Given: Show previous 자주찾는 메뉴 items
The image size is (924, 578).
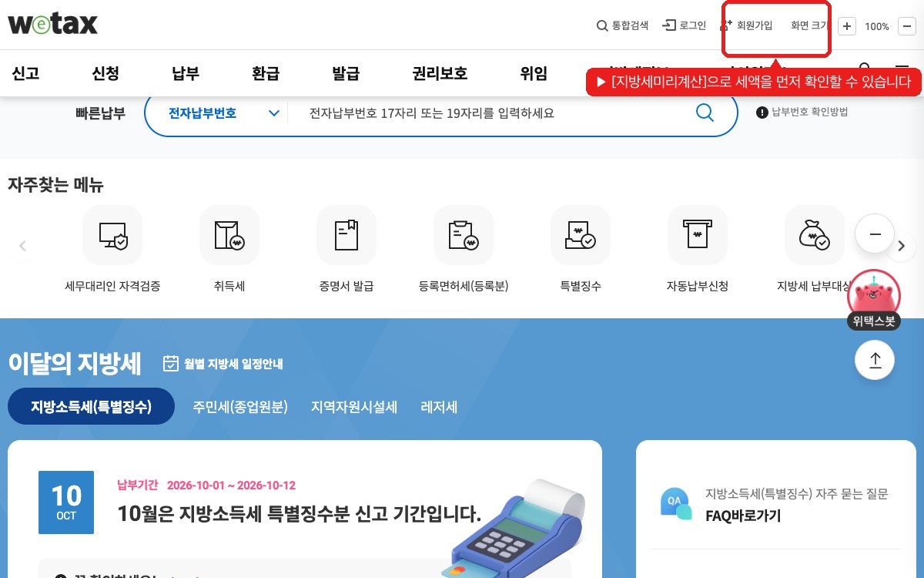Looking at the screenshot, I should click(x=22, y=247).
